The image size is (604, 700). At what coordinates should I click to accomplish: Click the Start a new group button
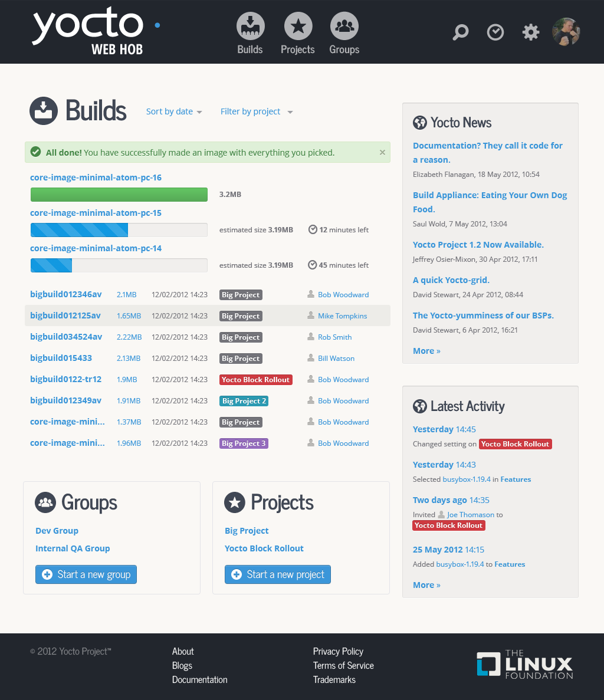[86, 574]
